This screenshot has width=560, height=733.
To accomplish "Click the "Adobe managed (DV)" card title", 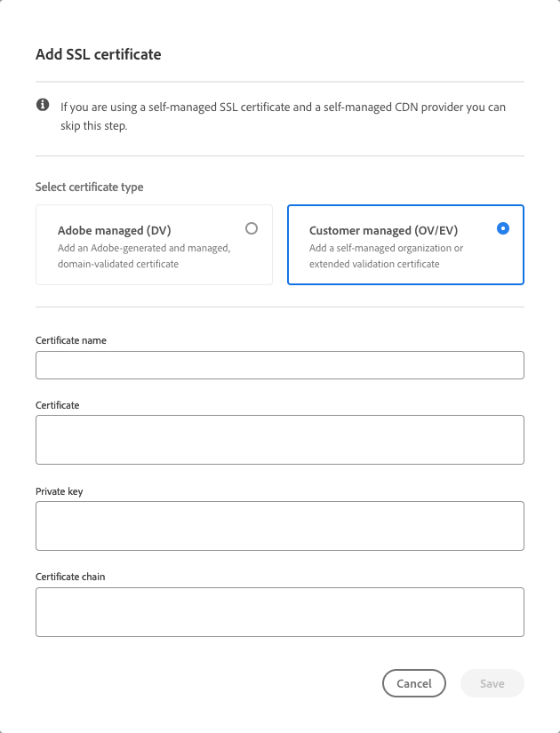I will coord(114,231).
